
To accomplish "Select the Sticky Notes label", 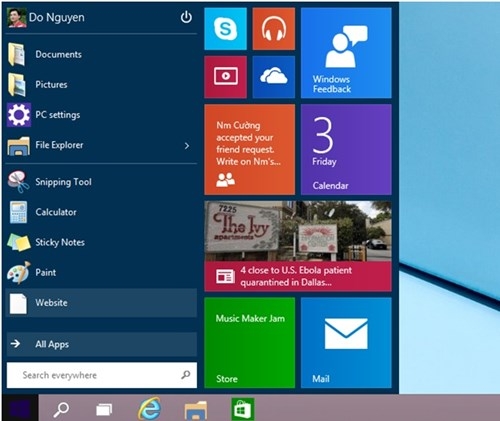I will pos(60,242).
